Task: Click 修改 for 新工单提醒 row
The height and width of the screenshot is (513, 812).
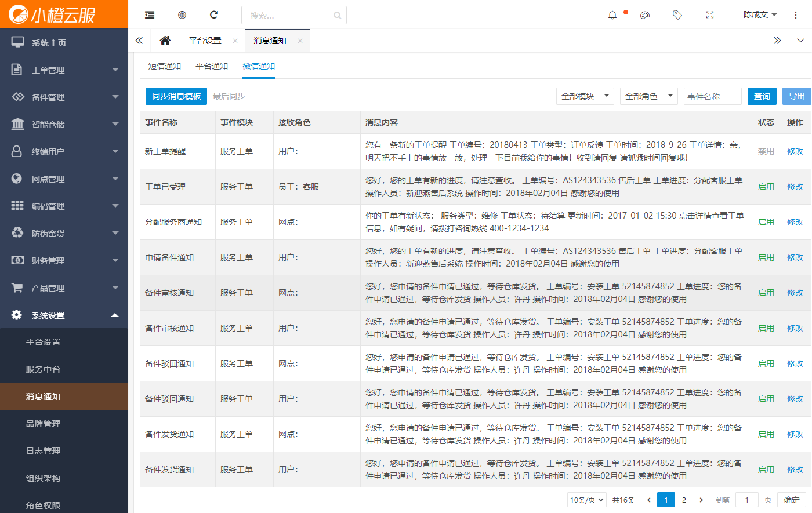Action: click(795, 151)
